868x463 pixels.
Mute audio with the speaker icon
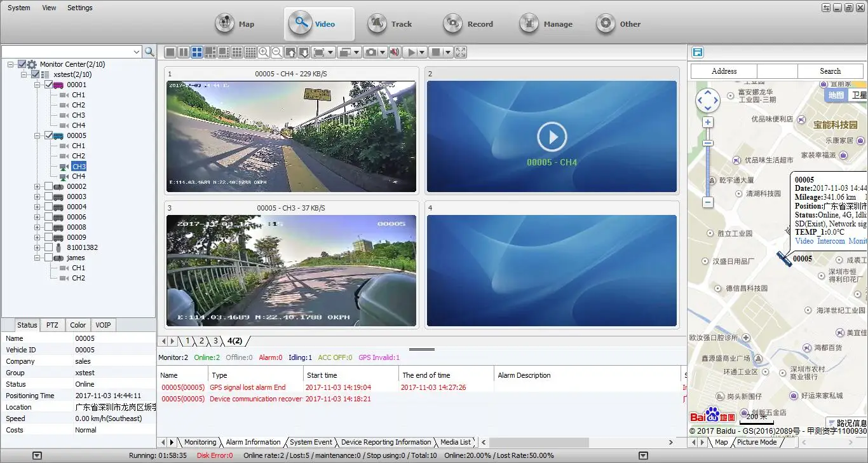(x=395, y=52)
